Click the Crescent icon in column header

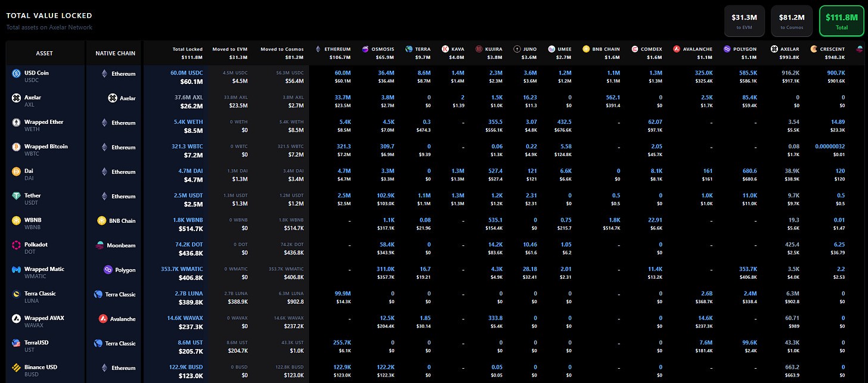pos(814,49)
